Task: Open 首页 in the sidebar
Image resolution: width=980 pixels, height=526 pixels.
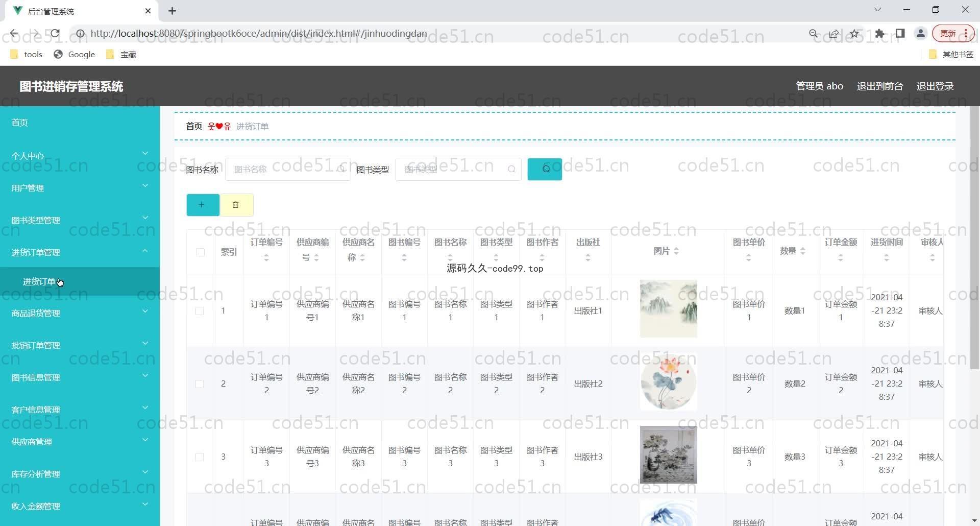Action: (80, 123)
